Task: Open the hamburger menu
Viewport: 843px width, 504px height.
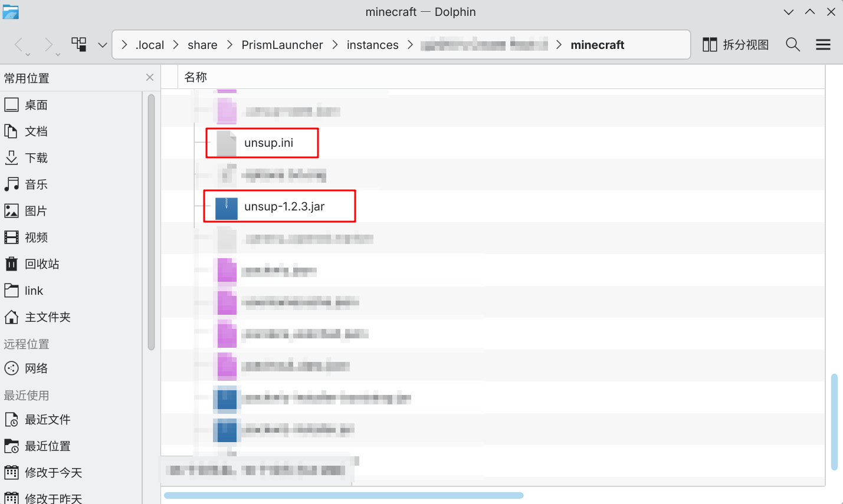Action: (823, 45)
